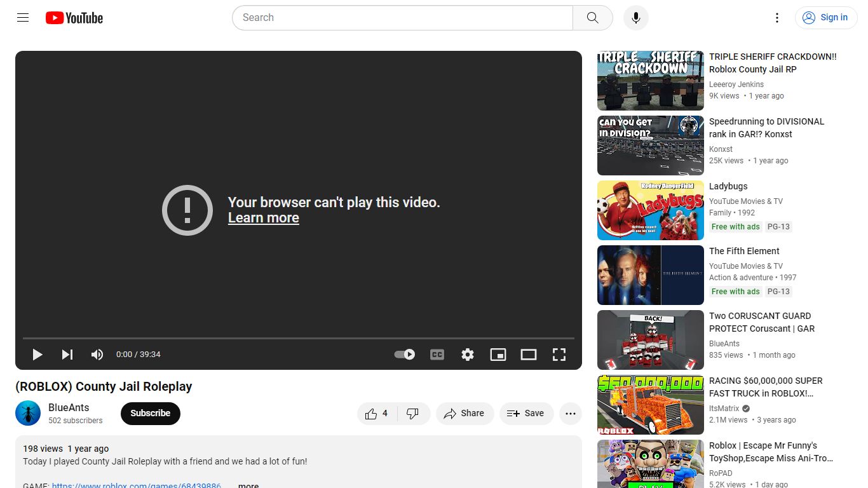Share the video
868x488 pixels.
click(x=465, y=413)
